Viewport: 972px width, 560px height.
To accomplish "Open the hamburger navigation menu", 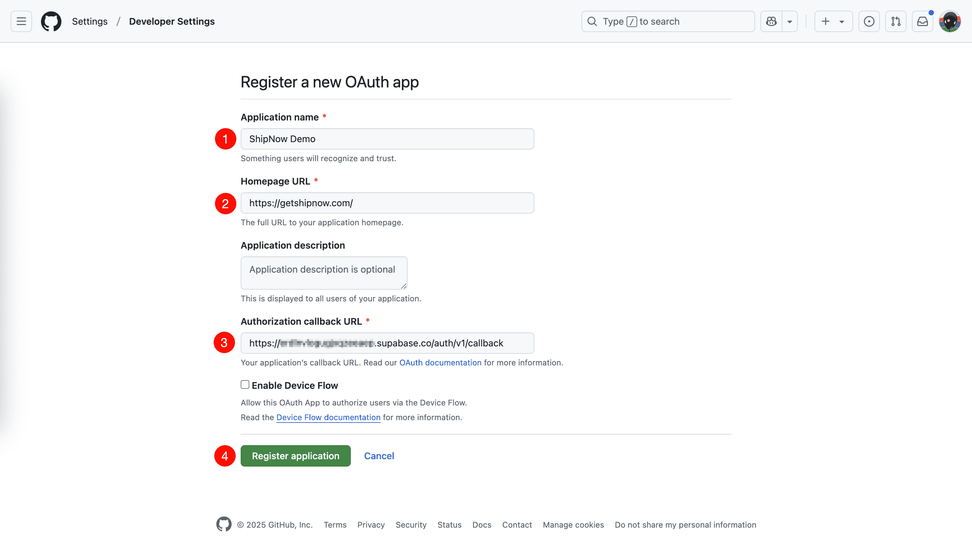I will tap(21, 21).
